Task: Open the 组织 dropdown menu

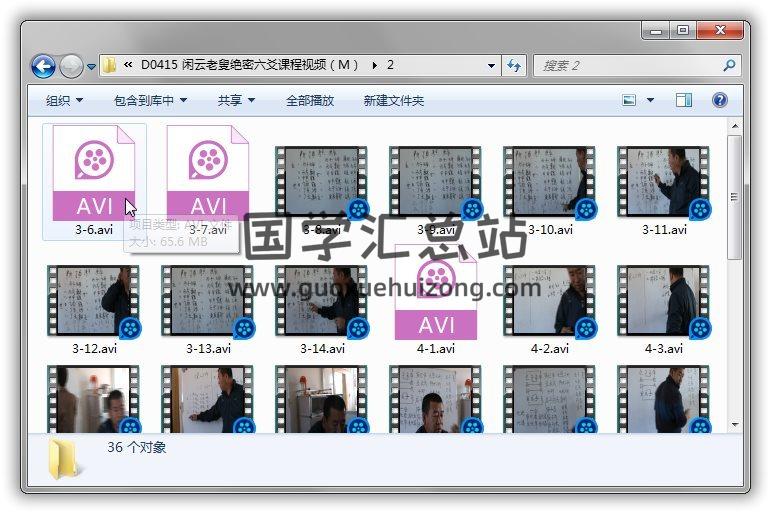Action: [64, 100]
